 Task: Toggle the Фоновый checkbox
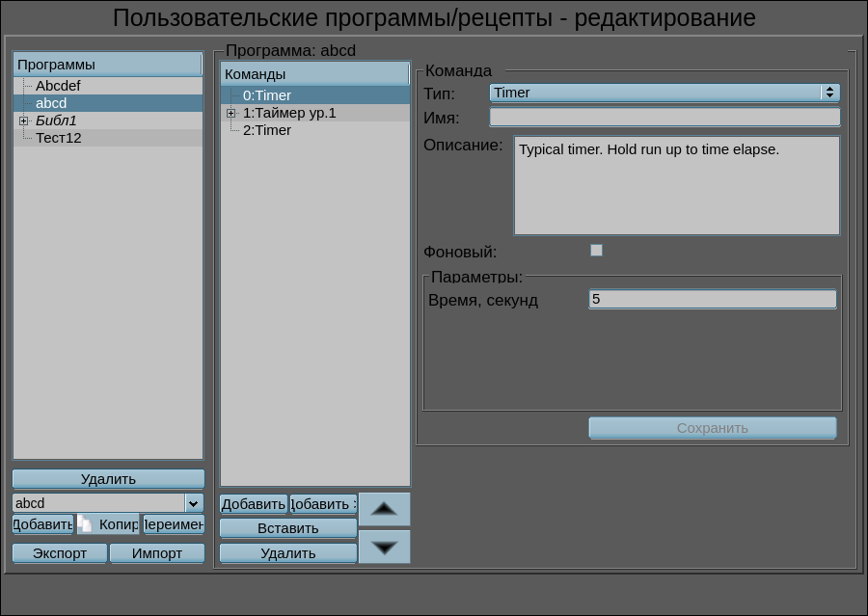point(596,251)
